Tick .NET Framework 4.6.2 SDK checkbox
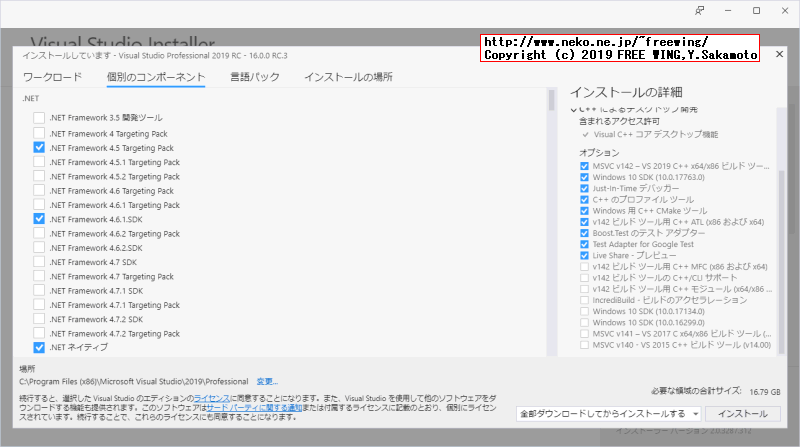800x447 pixels. (39, 247)
